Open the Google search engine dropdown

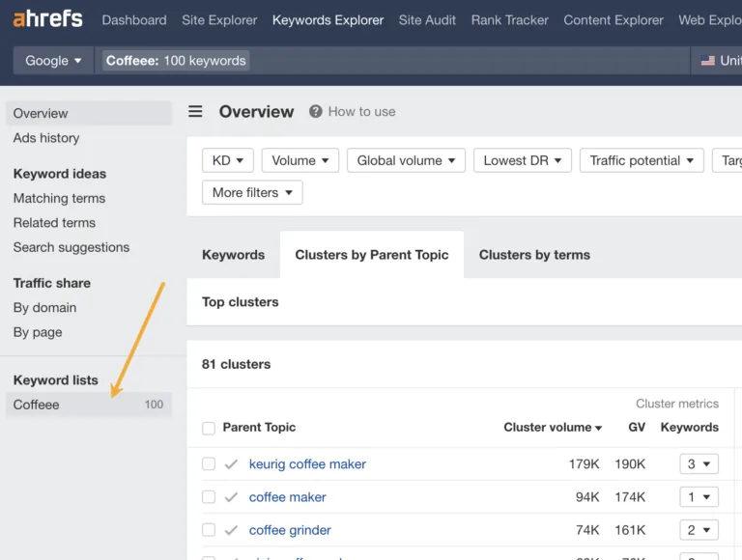[53, 61]
